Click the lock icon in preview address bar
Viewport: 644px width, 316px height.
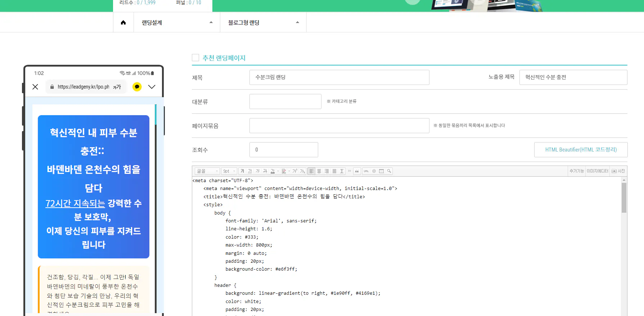(52, 87)
